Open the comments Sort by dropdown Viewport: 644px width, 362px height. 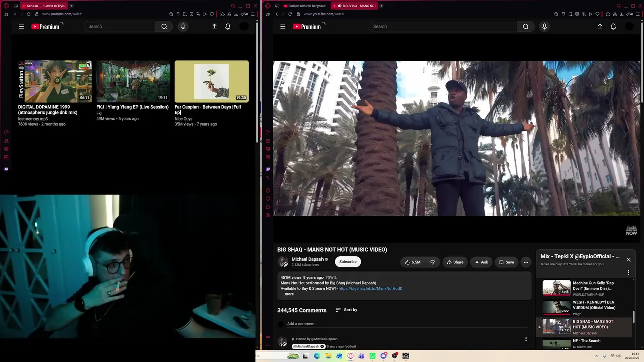(346, 310)
